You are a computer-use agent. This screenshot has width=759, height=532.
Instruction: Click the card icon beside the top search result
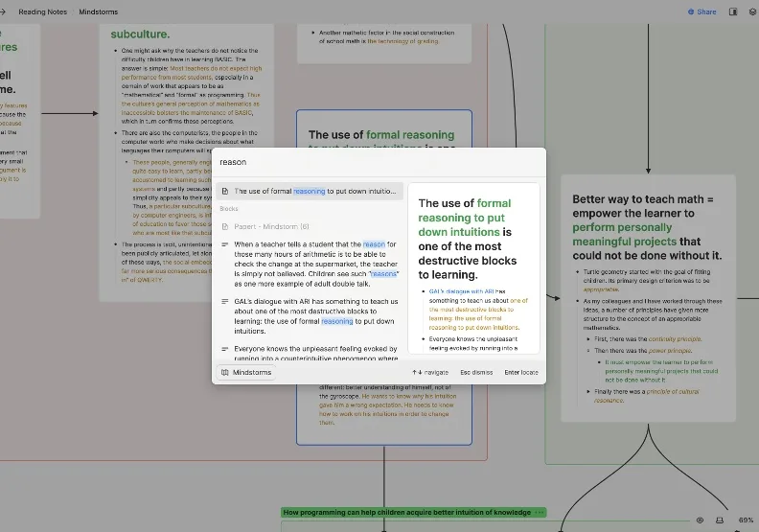click(225, 191)
